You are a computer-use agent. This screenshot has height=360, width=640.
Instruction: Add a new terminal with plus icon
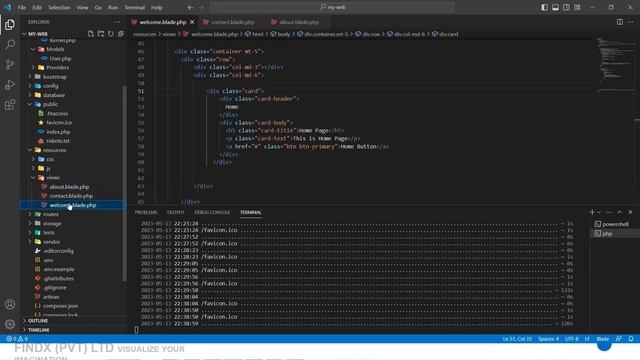(x=592, y=212)
